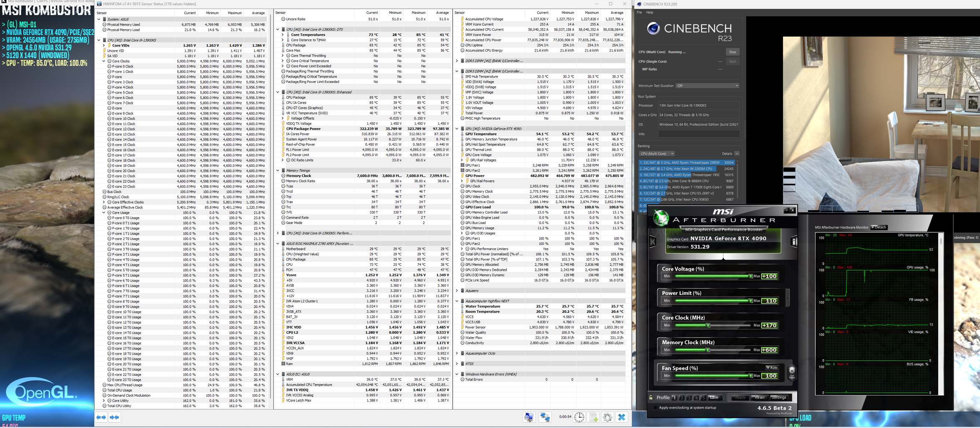Click HWiNFO shrink-columns inward arrows icon
Image resolution: width=980 pixels, height=428 pixels.
point(115,417)
